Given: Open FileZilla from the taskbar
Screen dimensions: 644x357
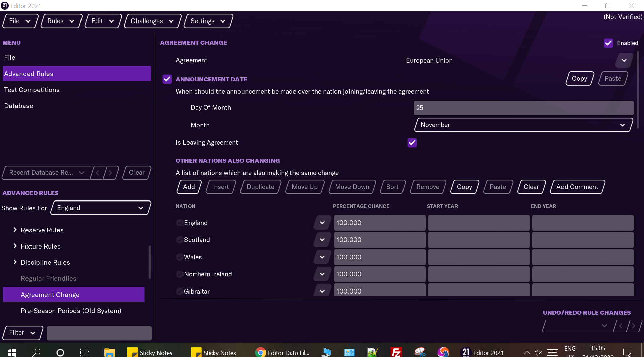Looking at the screenshot, I should pos(396,352).
